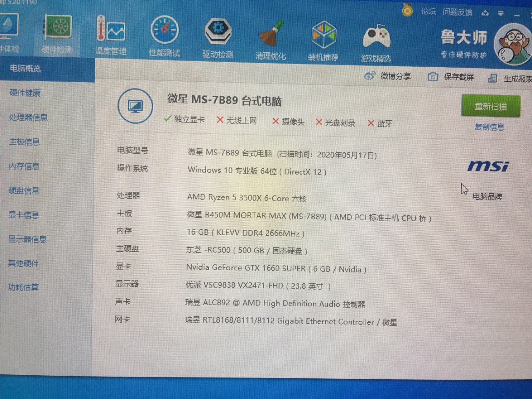Open 装机推荐 software recommendations

[323, 41]
